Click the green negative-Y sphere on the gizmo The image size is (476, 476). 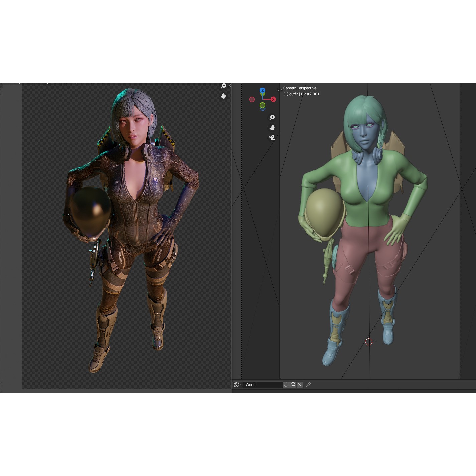pos(263,105)
